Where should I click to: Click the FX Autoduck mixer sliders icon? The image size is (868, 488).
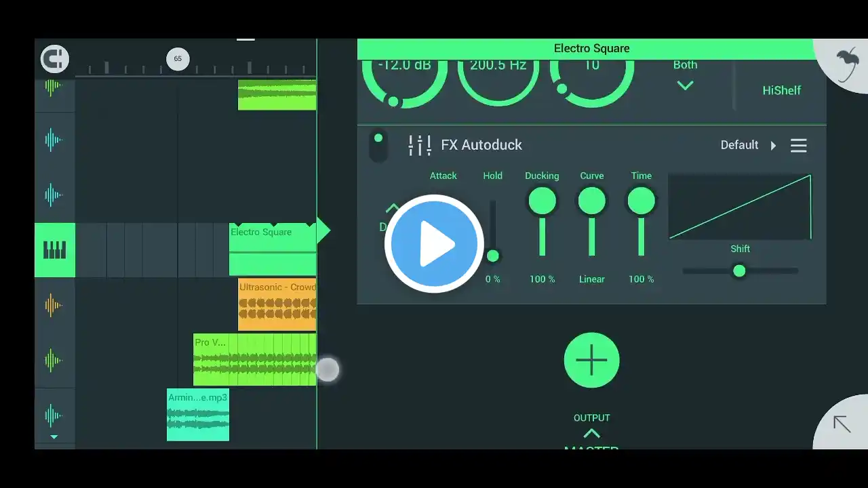point(420,145)
